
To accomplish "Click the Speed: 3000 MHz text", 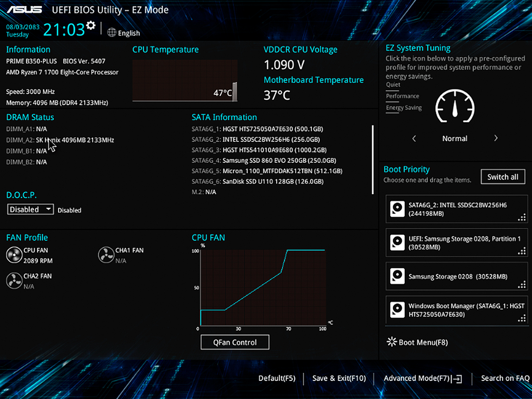I will tap(31, 92).
